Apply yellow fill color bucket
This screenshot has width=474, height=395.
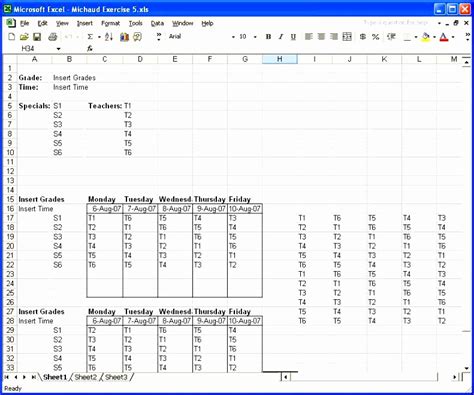coord(426,37)
